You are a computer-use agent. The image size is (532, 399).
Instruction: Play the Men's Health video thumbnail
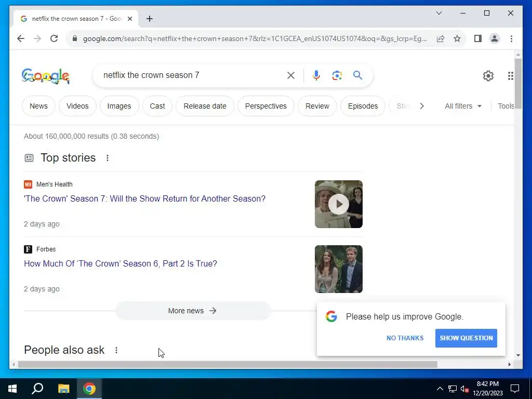[x=338, y=204]
